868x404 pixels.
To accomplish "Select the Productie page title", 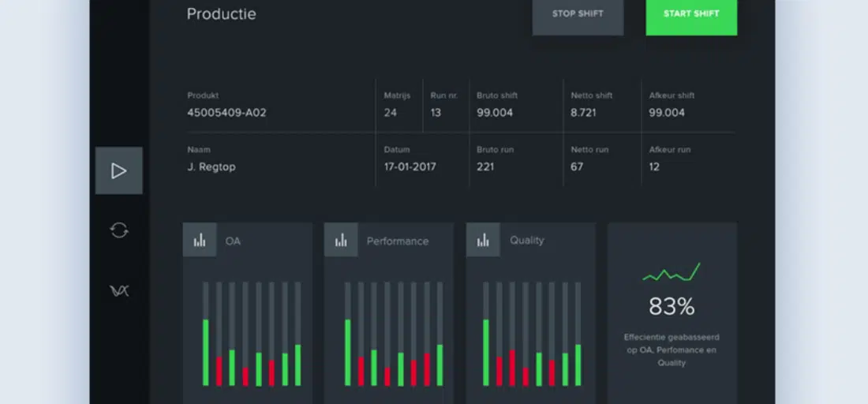I will point(221,14).
